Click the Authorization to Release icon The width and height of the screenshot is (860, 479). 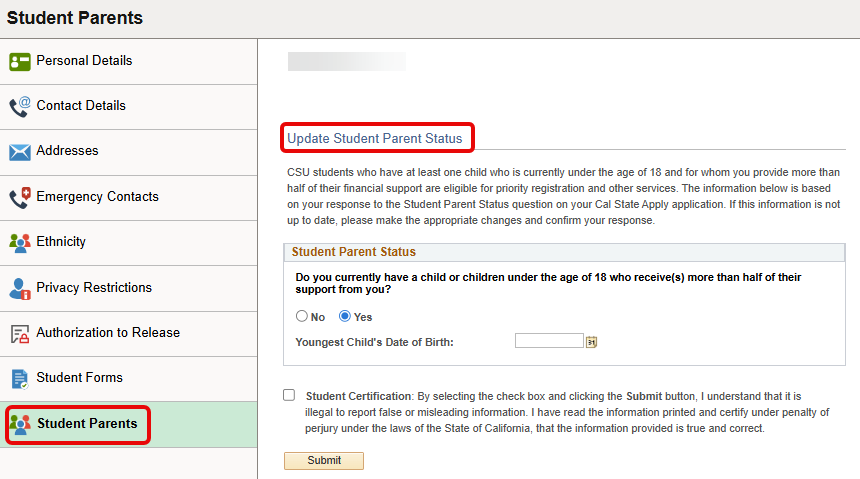20,334
